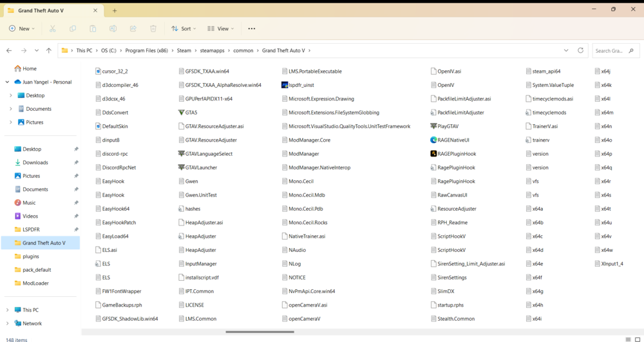The image size is (644, 342).
Task: Select the cursor_32_2 file icon
Action: [x=98, y=71]
